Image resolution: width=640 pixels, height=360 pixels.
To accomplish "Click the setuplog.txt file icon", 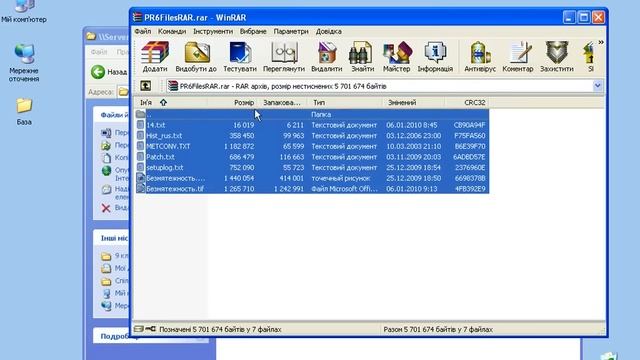I will click(x=140, y=167).
